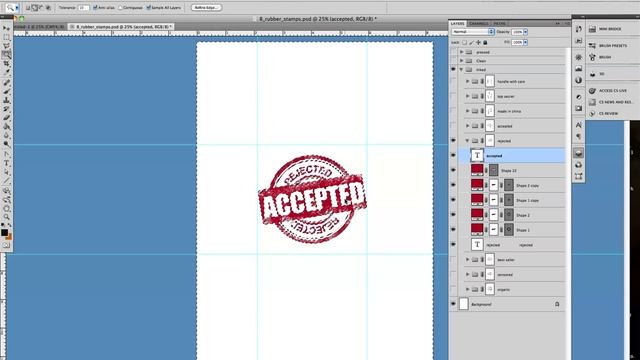The height and width of the screenshot is (360, 640).
Task: Hide the Background layer
Action: click(x=453, y=304)
